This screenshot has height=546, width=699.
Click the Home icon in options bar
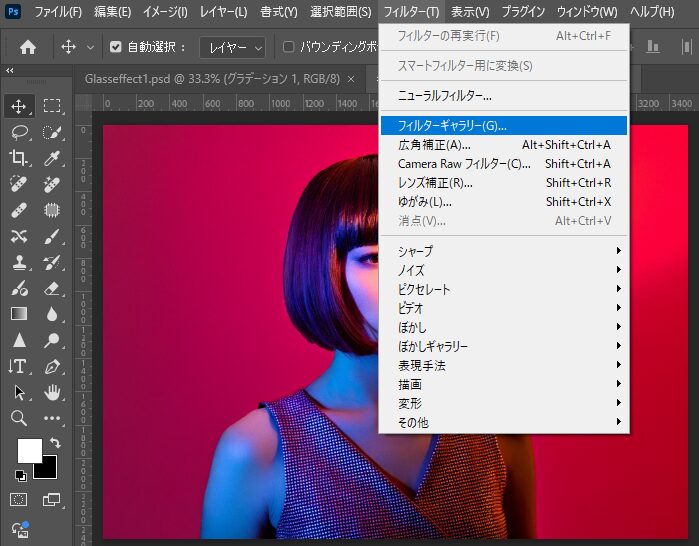[x=28, y=46]
